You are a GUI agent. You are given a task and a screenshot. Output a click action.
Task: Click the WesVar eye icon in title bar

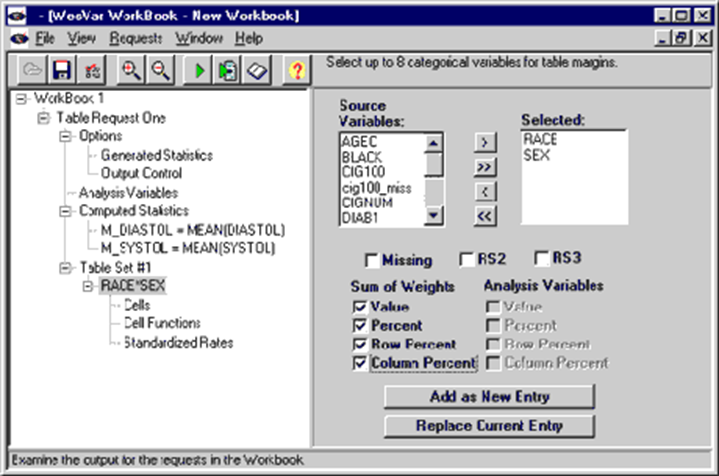(x=17, y=16)
